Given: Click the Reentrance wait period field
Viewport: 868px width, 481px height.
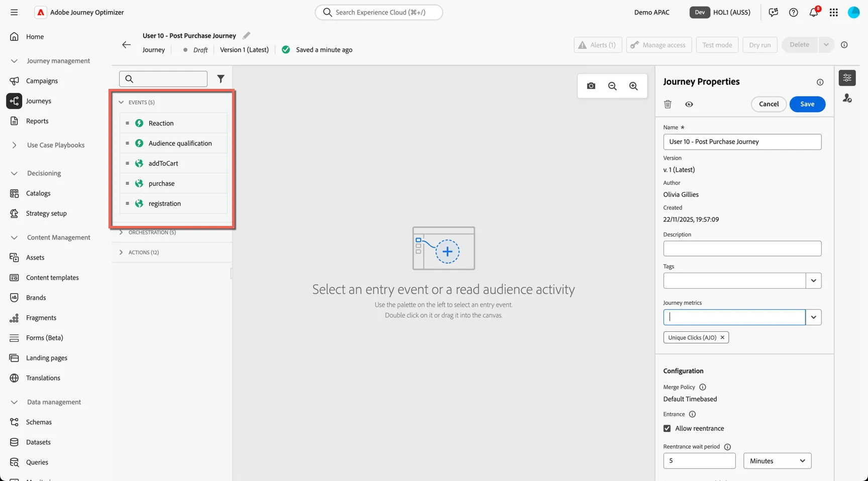Looking at the screenshot, I should (x=699, y=461).
